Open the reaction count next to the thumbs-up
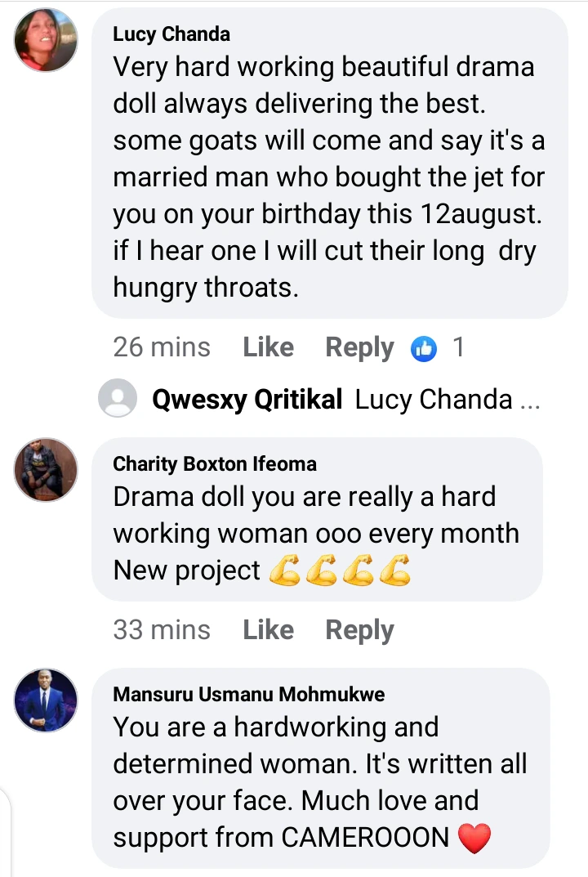588x877 pixels. pos(458,347)
